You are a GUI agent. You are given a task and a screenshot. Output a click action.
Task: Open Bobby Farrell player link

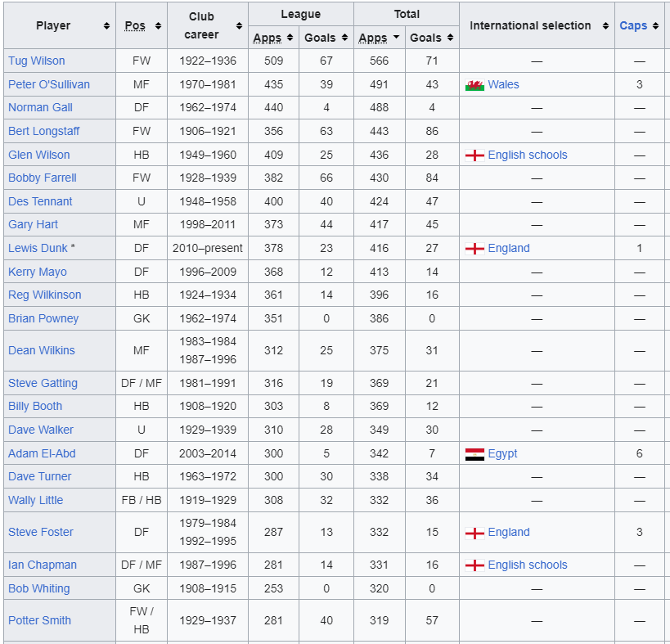click(x=43, y=178)
